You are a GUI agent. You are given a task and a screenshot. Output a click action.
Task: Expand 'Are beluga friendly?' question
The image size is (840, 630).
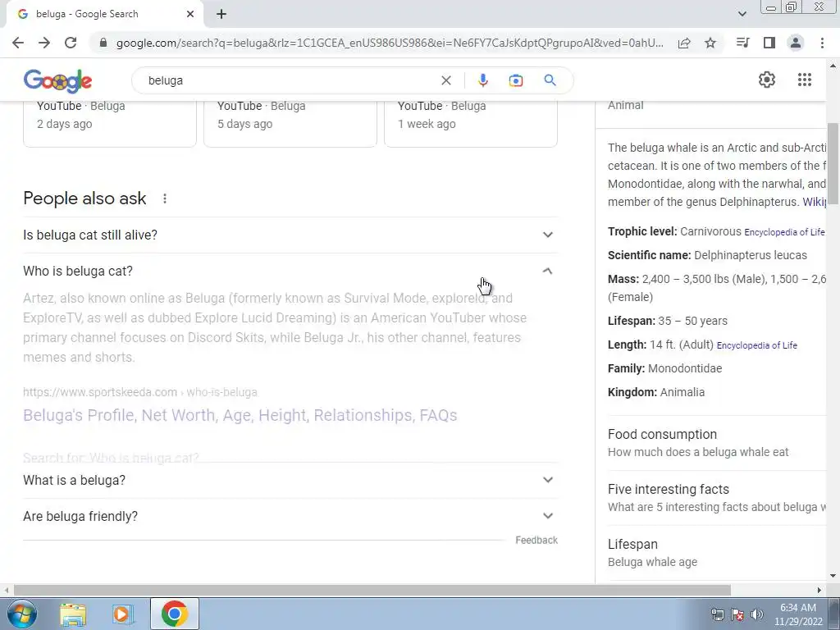290,517
